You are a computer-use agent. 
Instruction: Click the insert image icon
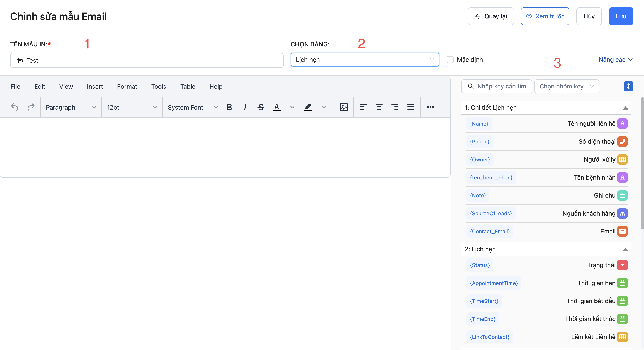[343, 107]
